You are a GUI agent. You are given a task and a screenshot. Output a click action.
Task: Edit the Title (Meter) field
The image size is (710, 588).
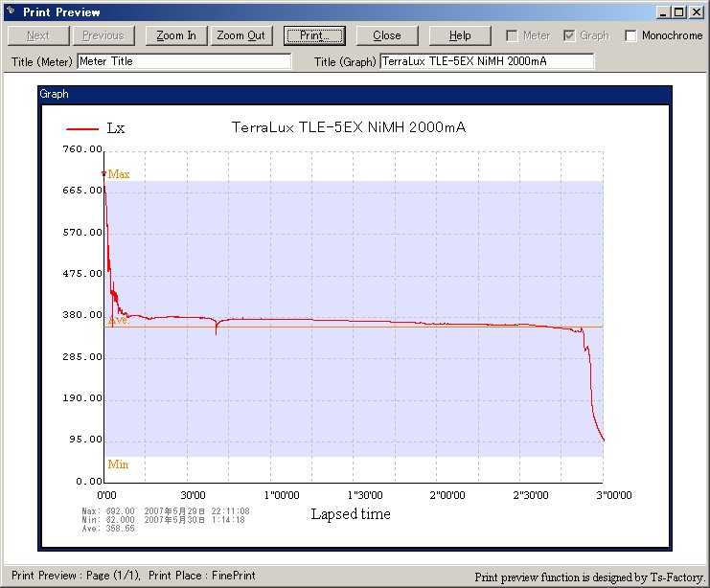[x=184, y=61]
